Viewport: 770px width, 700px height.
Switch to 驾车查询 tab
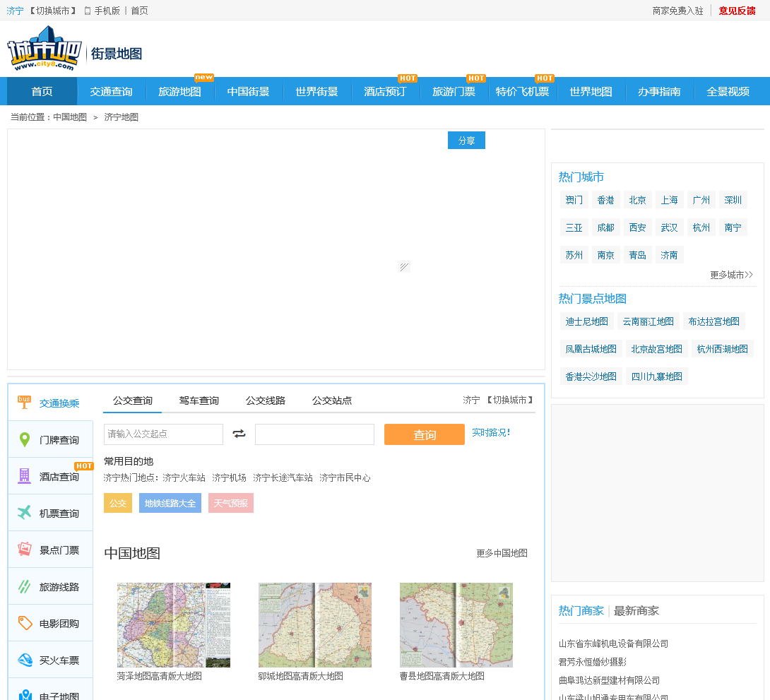(199, 401)
